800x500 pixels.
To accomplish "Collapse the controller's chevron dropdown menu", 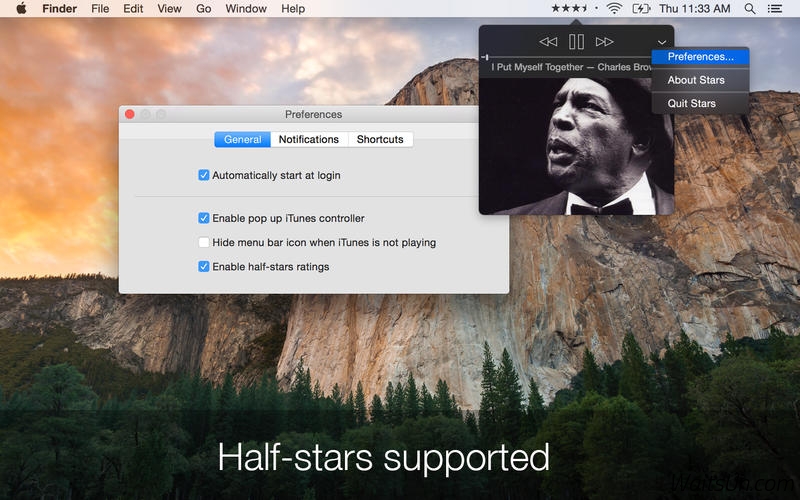I will pos(662,42).
